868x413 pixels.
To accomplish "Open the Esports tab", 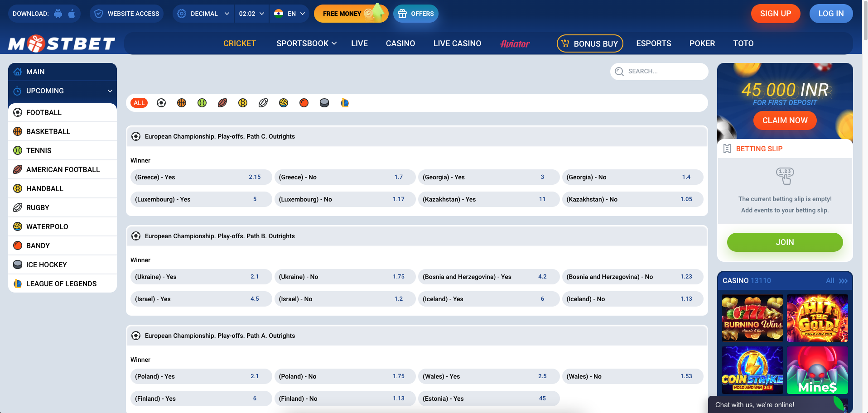I will point(654,43).
